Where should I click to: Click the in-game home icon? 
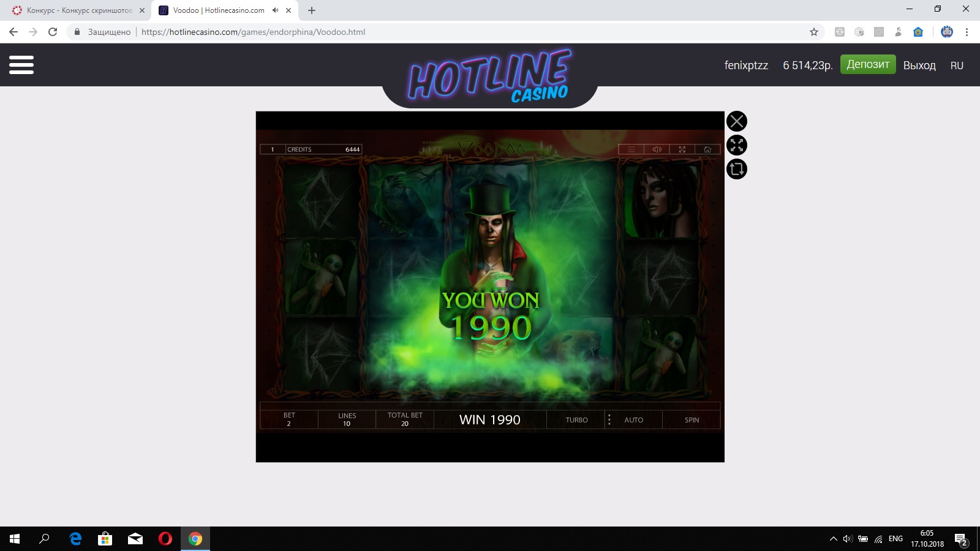707,149
